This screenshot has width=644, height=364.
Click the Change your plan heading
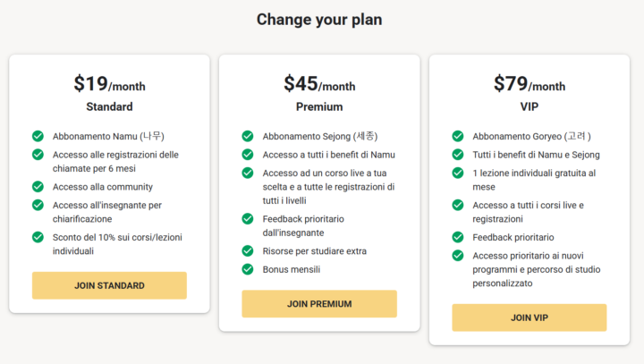pyautogui.click(x=321, y=20)
